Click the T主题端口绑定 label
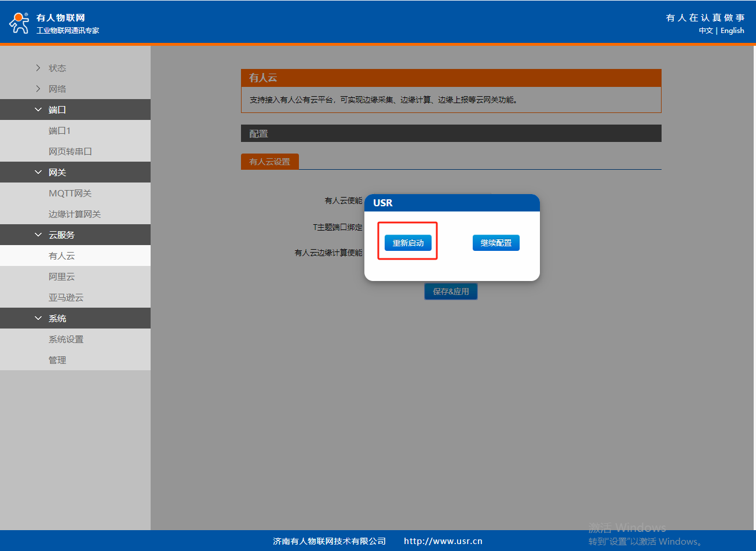 click(338, 227)
